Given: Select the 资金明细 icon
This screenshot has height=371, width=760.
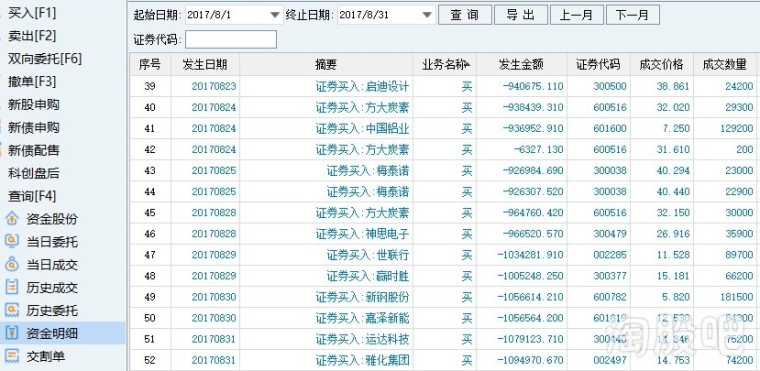Looking at the screenshot, I should pyautogui.click(x=11, y=333).
